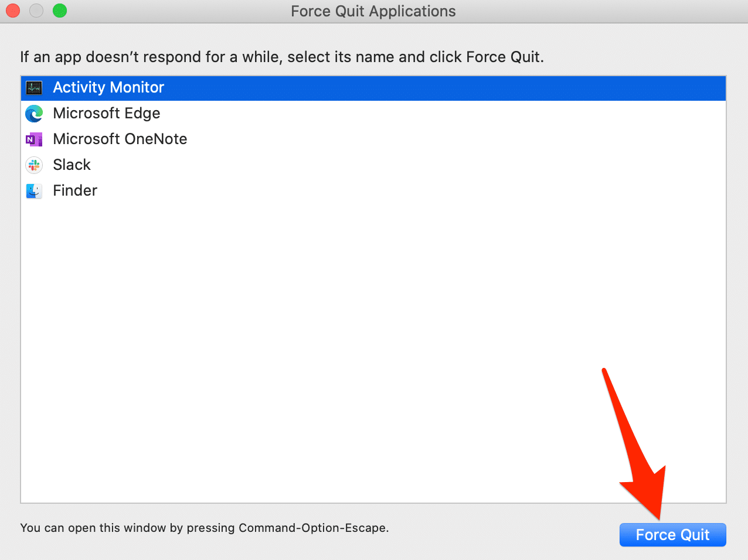This screenshot has width=748, height=560.
Task: Click the Force Quit Applications window title
Action: (373, 11)
